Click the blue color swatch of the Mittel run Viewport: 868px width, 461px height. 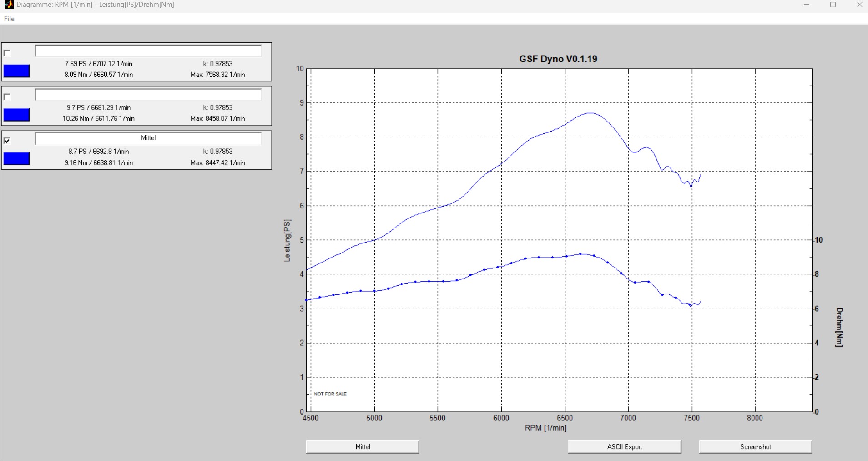16,159
